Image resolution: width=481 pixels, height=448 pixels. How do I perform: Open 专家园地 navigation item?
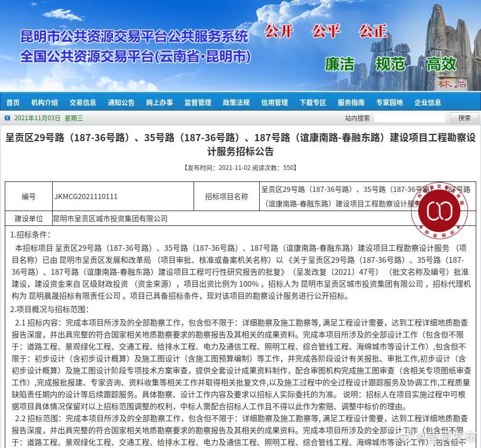(x=389, y=102)
